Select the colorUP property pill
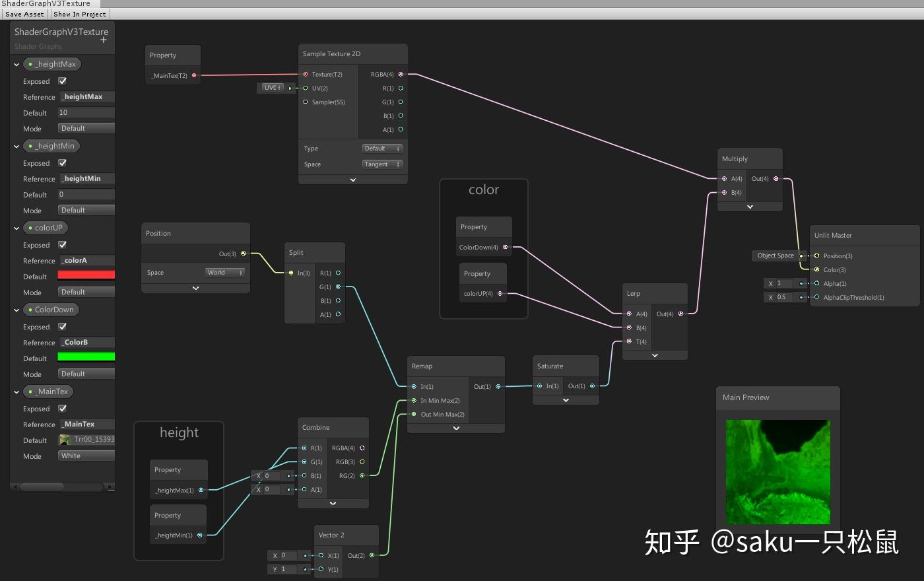Image resolution: width=924 pixels, height=581 pixels. (x=46, y=228)
